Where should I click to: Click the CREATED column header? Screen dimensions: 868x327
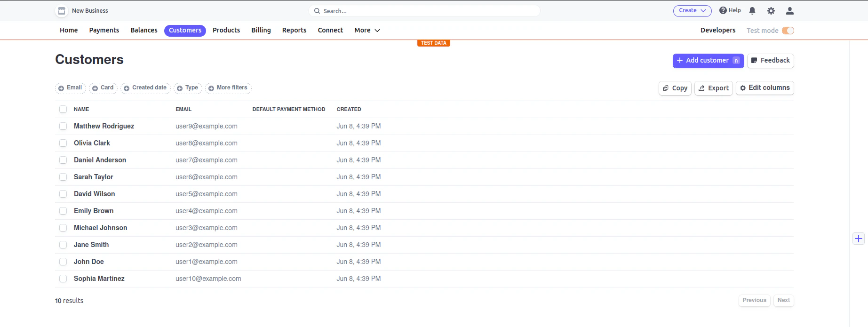(349, 109)
